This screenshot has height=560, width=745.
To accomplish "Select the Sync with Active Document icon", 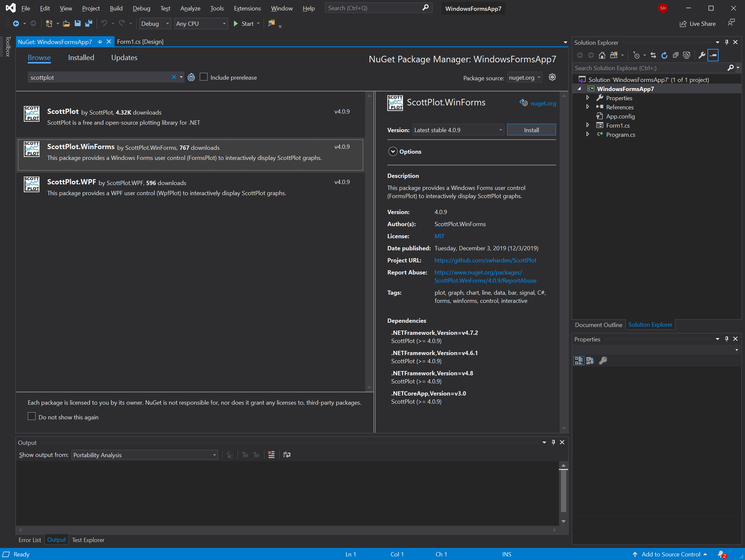I will 653,55.
